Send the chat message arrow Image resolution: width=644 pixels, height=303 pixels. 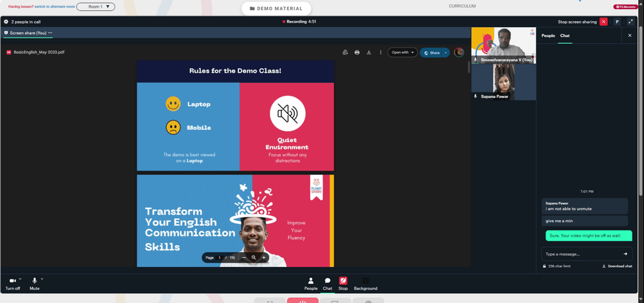[x=625, y=254]
